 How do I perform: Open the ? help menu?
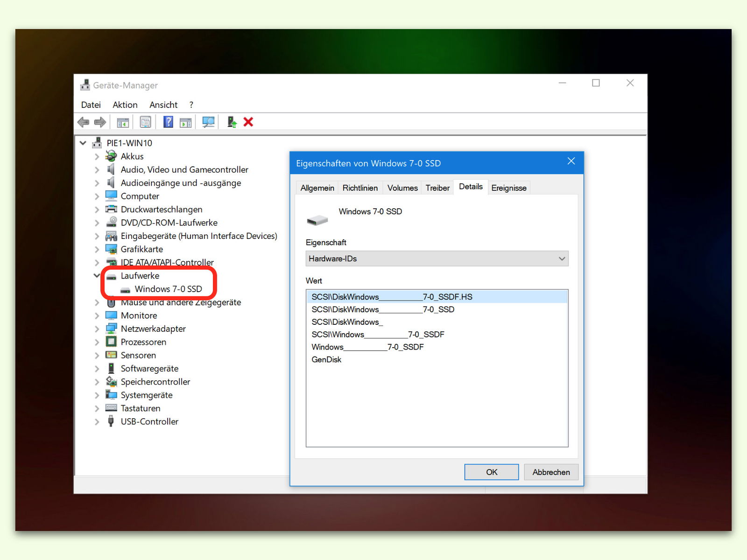point(191,105)
